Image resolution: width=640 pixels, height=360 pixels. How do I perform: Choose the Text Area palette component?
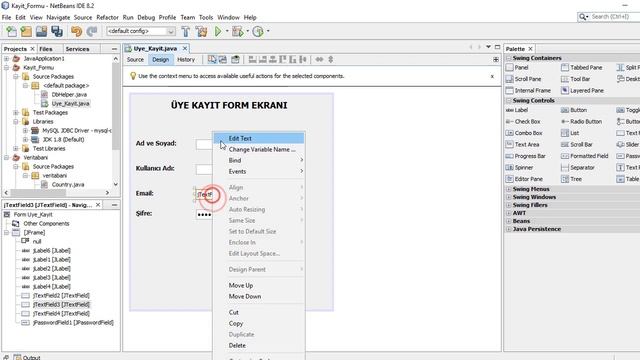(522, 144)
